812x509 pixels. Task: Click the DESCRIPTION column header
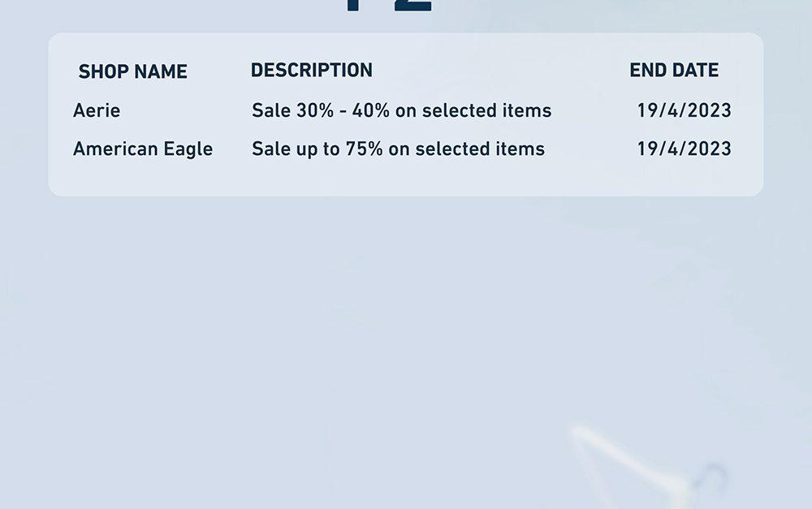(311, 70)
